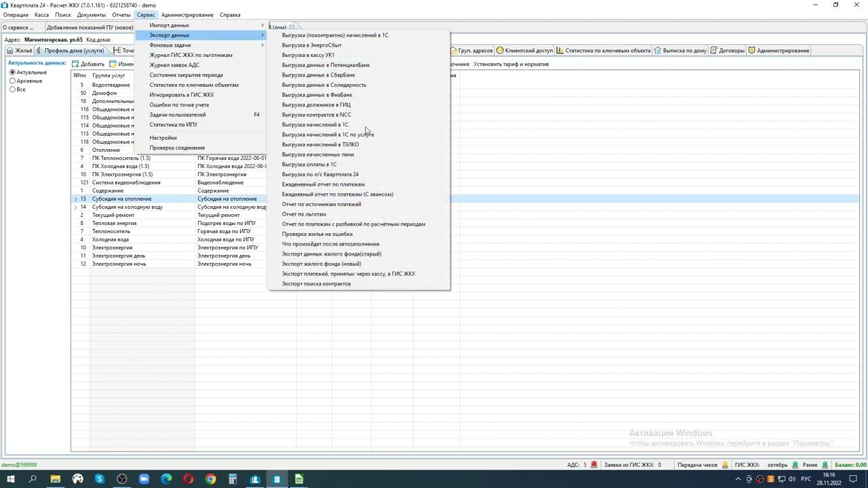Select the Все radio button
Screen dimensions: 868x488
tap(12, 89)
